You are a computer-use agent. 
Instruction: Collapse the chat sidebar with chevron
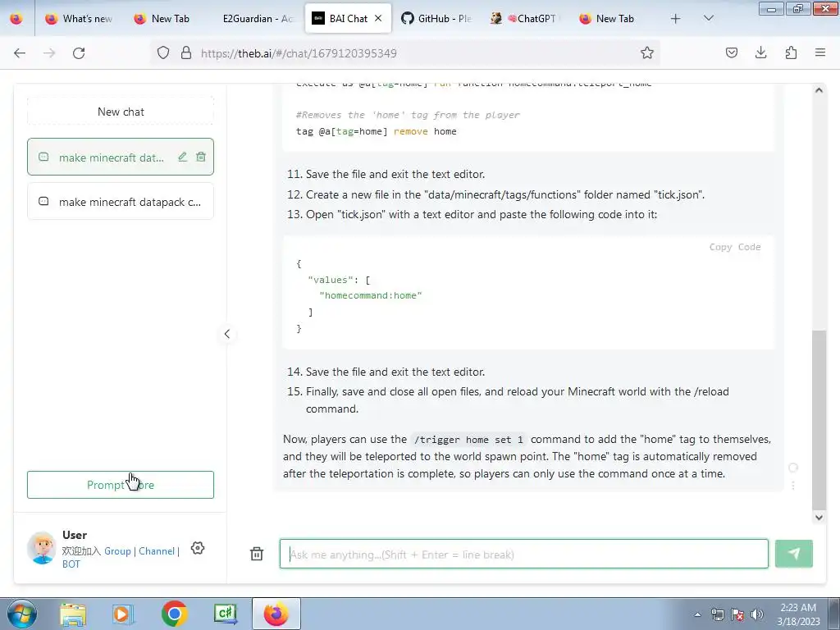tap(227, 334)
